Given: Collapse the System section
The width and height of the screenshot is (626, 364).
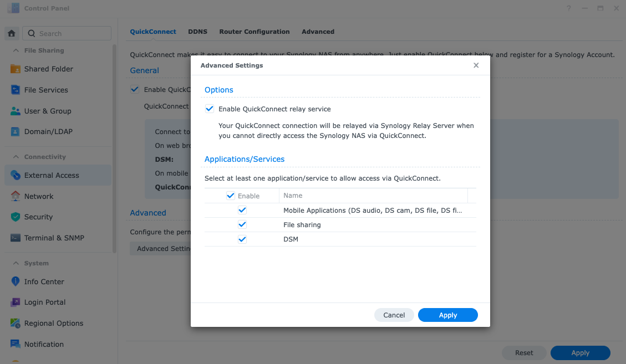Looking at the screenshot, I should point(16,263).
